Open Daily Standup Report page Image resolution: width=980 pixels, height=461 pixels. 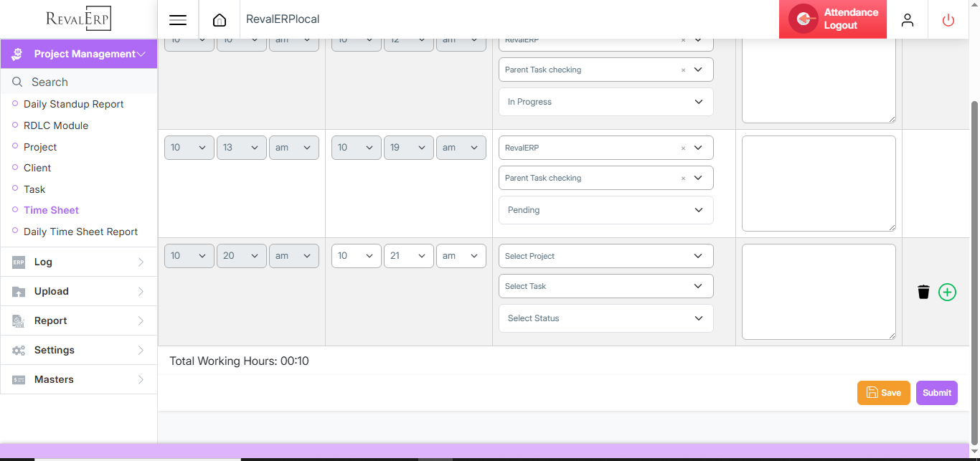[x=73, y=104]
